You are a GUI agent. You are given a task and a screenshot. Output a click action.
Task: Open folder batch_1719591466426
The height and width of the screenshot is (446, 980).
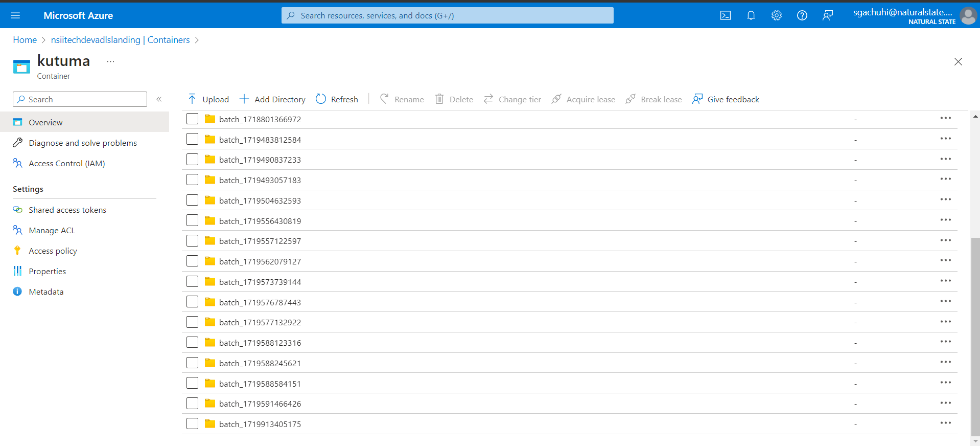tap(260, 404)
